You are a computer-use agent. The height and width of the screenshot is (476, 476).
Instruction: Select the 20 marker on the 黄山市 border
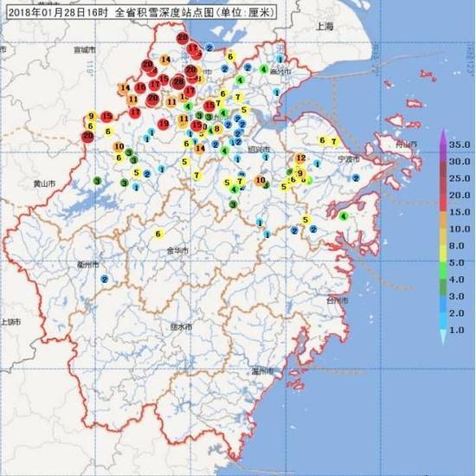[x=87, y=136]
